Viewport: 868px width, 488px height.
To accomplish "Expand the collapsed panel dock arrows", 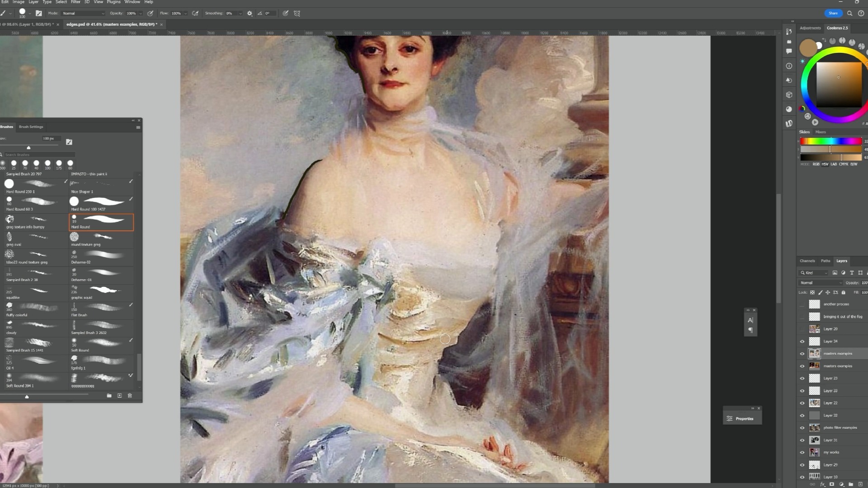I will [x=792, y=21].
